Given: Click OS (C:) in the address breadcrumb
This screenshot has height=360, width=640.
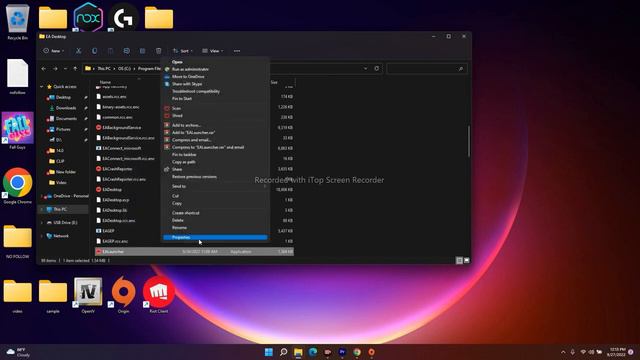Looking at the screenshot, I should 124,69.
